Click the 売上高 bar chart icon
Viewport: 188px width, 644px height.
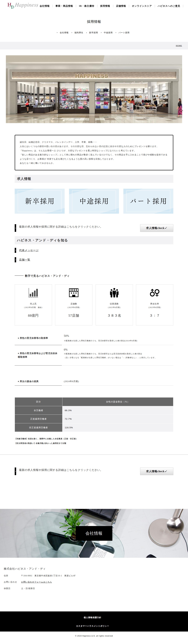point(33,293)
